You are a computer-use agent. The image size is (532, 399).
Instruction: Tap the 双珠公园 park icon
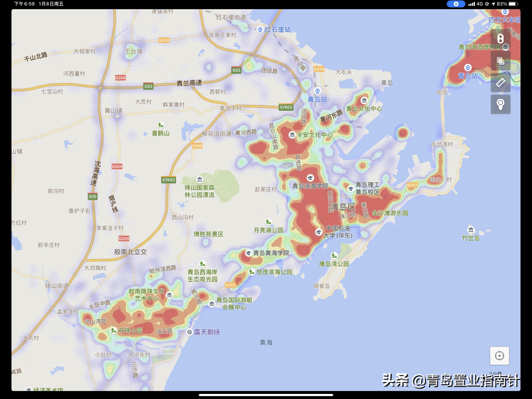click(114, 331)
